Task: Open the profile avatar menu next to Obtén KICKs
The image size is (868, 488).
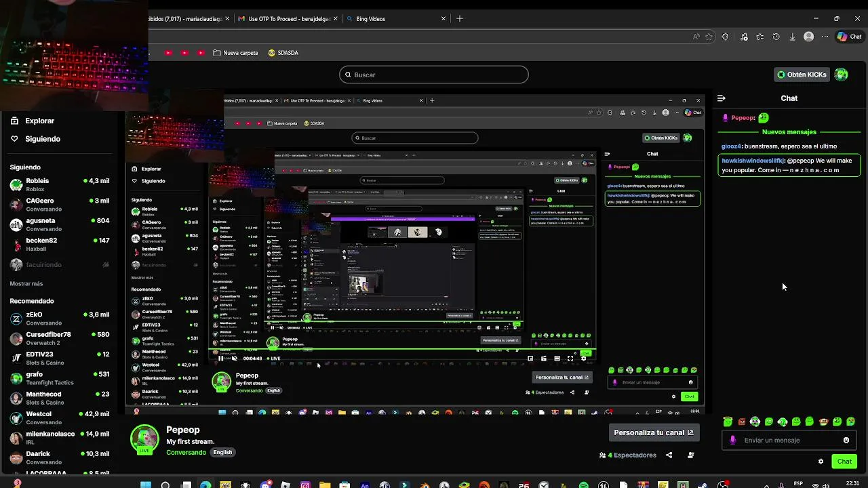Action: click(x=842, y=75)
